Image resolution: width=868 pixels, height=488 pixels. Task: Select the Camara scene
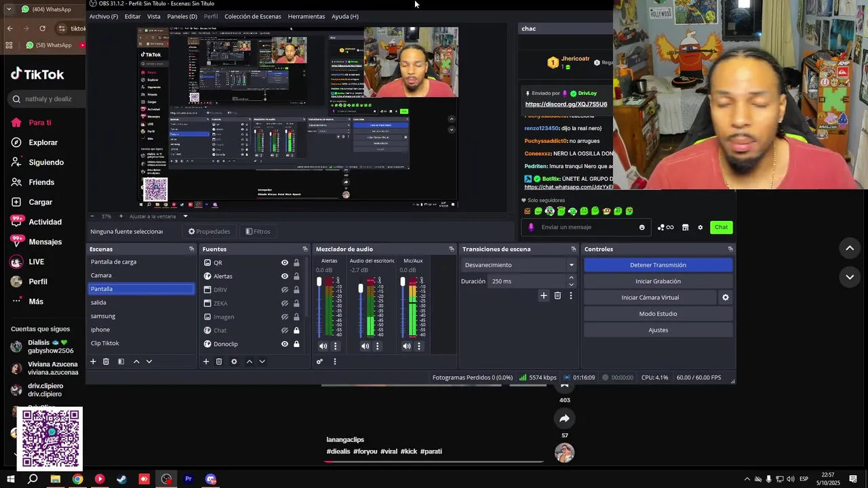tap(141, 275)
